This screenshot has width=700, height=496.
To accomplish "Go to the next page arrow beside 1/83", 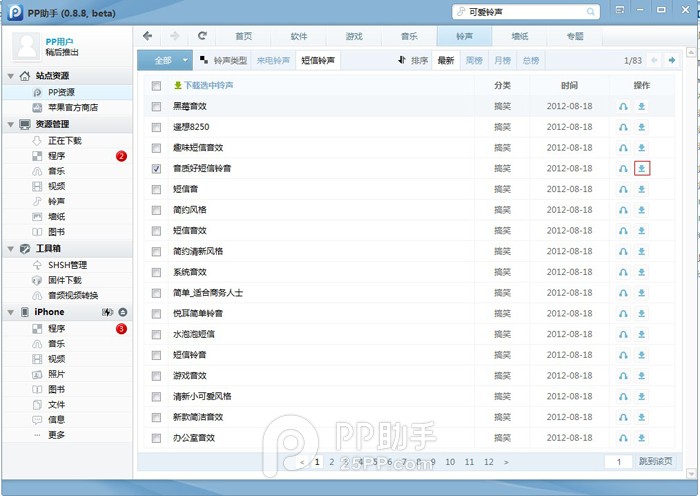I will point(674,61).
